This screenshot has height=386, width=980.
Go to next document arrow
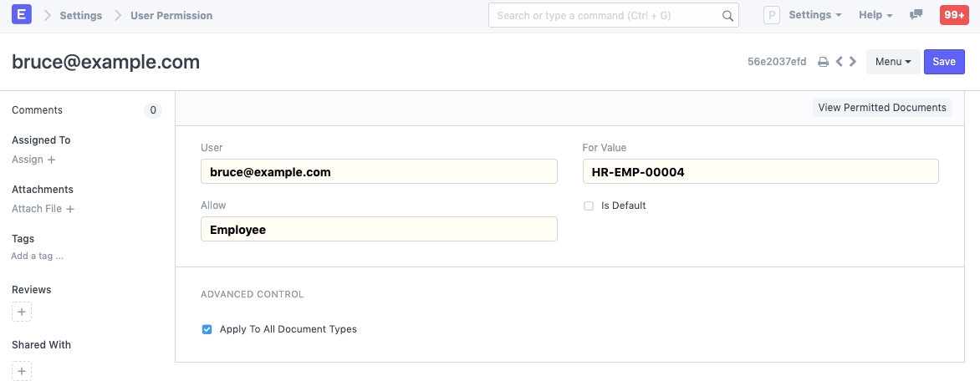(x=853, y=62)
